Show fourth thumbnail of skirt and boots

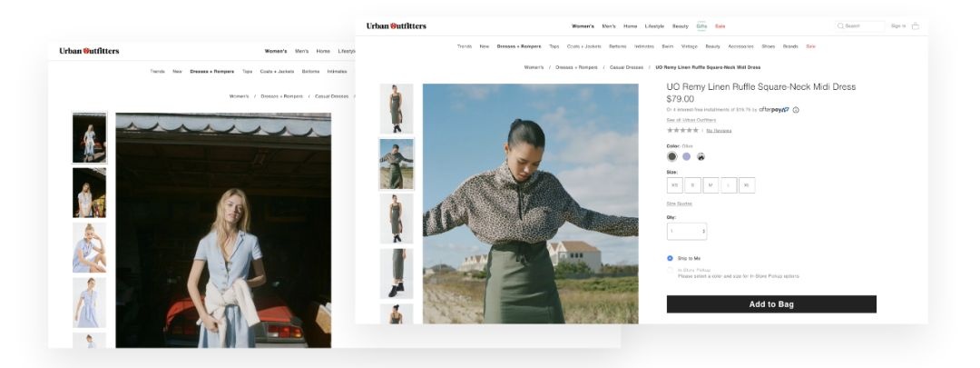397,274
